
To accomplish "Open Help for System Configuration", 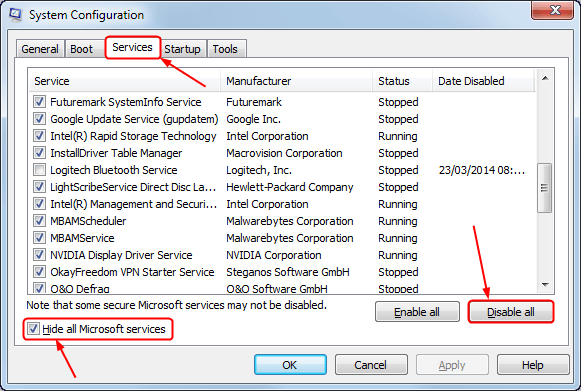I will (x=533, y=365).
